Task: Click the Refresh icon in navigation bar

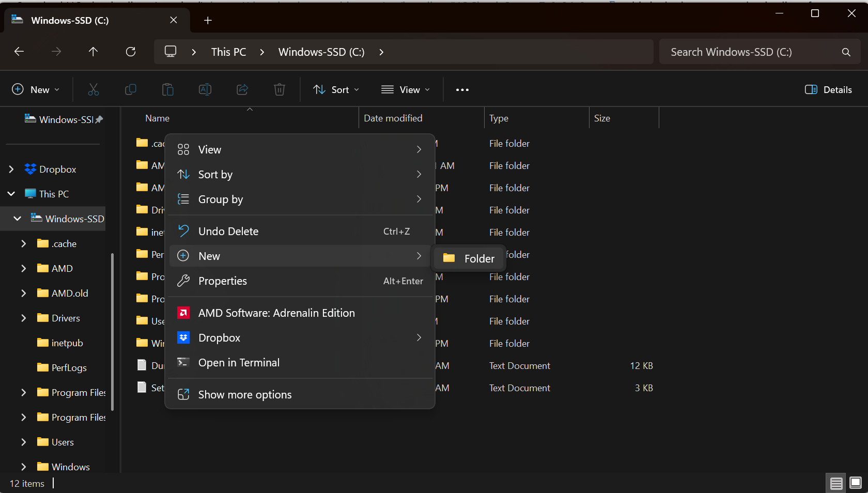Action: pos(131,52)
